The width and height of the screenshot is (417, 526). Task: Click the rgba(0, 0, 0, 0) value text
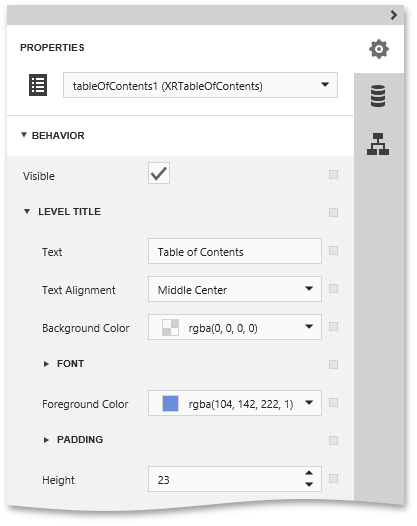tap(223, 328)
